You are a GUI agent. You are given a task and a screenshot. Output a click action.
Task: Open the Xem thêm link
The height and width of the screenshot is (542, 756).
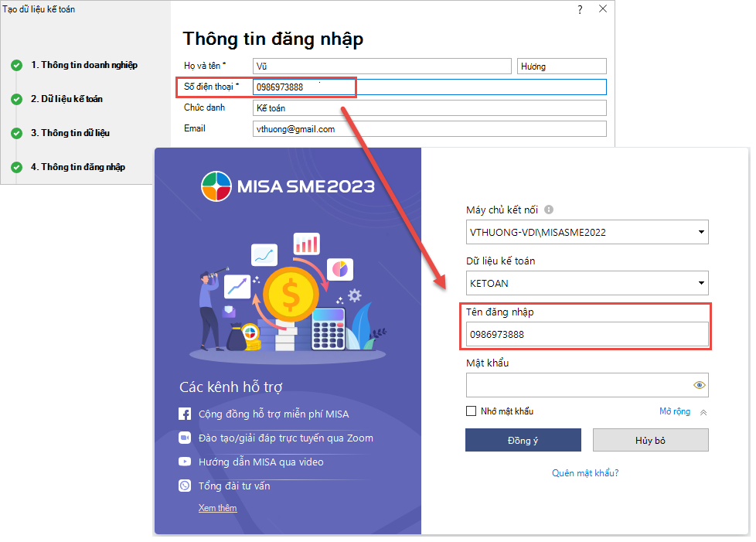point(217,508)
